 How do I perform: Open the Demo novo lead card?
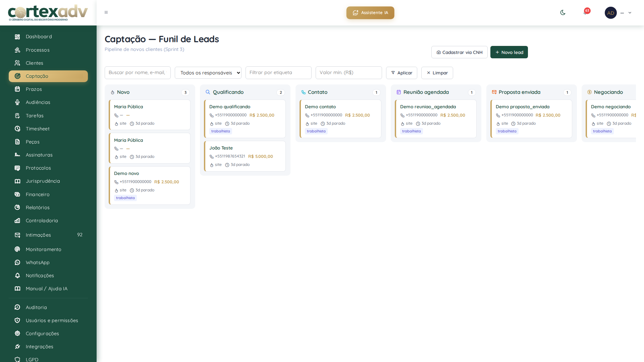(x=150, y=185)
